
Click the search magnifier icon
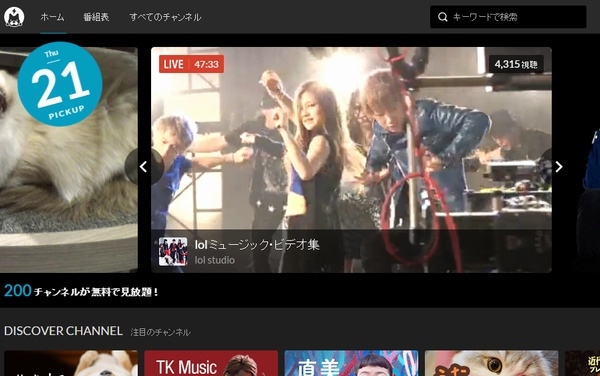(443, 17)
